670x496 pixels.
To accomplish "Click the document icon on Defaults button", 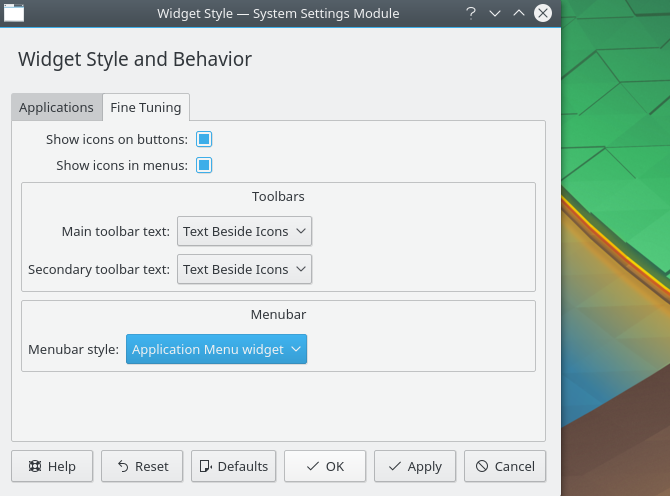I will coord(206,466).
